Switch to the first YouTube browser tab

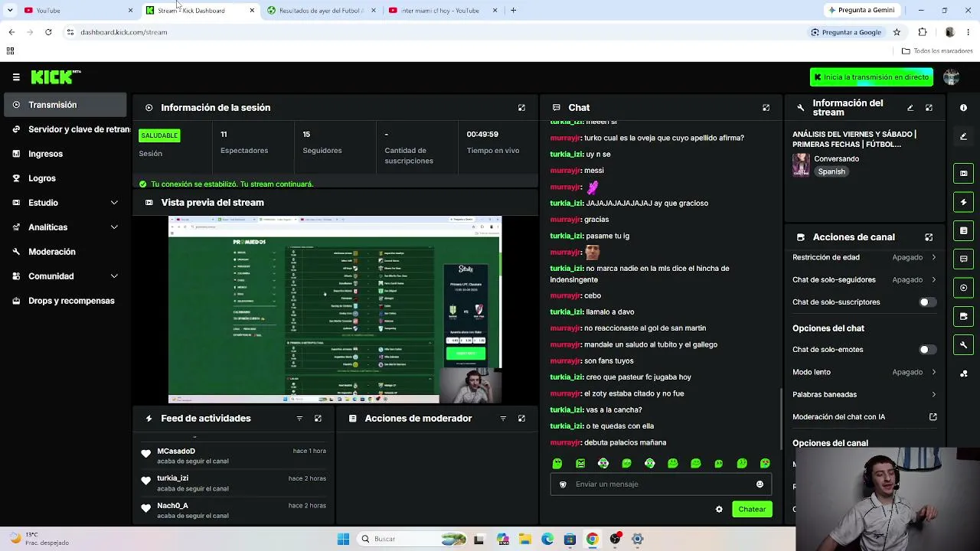click(x=77, y=11)
